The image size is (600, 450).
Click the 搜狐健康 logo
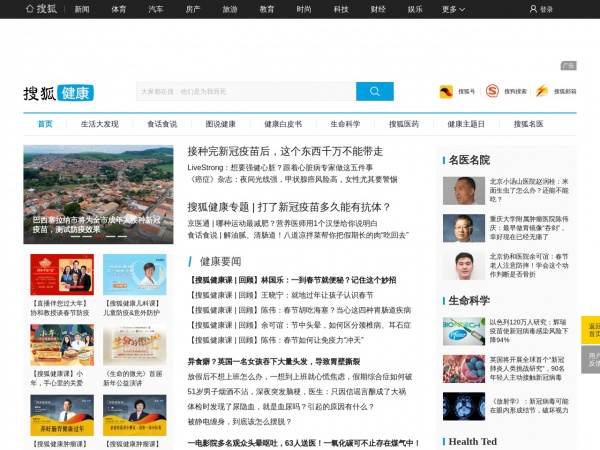tap(58, 93)
